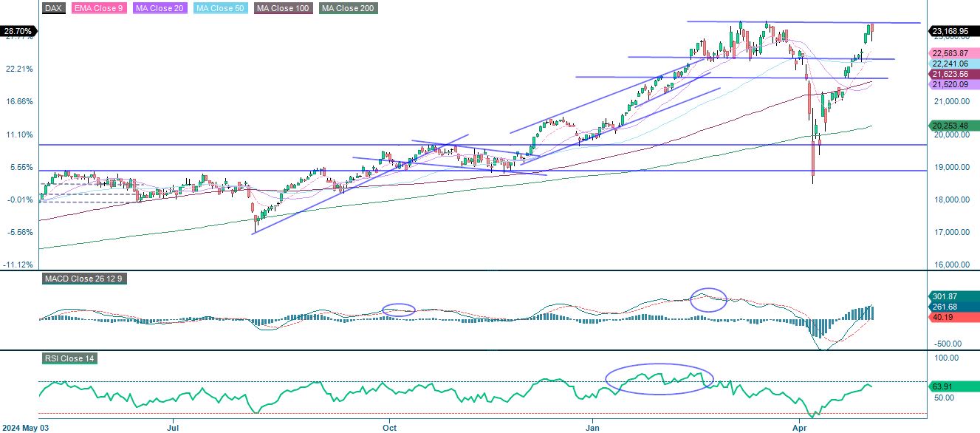Click the 17,000.00 price axis label
This screenshot has width=980, height=433.
pyautogui.click(x=951, y=232)
